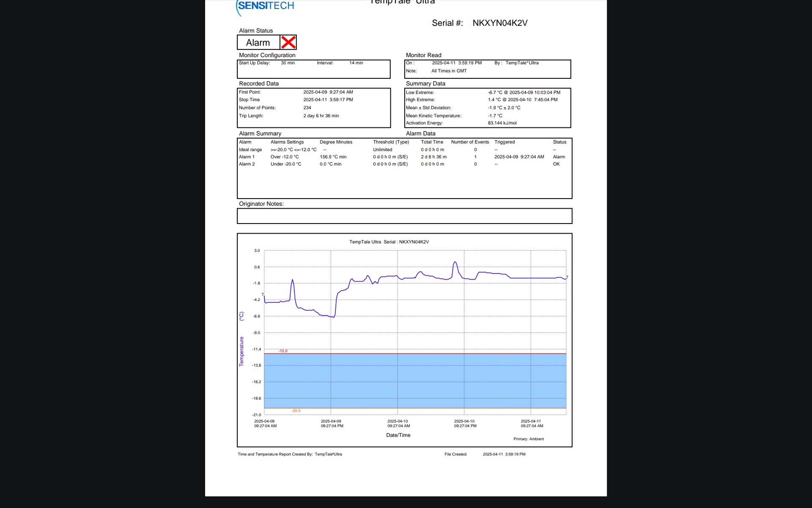Image resolution: width=812 pixels, height=508 pixels.
Task: Click the blue ideal range band in chart
Action: 415,381
